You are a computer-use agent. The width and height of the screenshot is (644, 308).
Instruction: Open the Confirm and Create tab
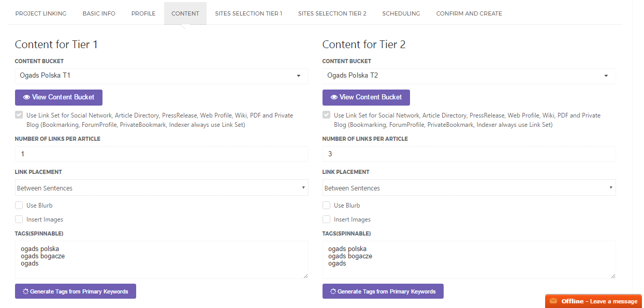pyautogui.click(x=469, y=13)
